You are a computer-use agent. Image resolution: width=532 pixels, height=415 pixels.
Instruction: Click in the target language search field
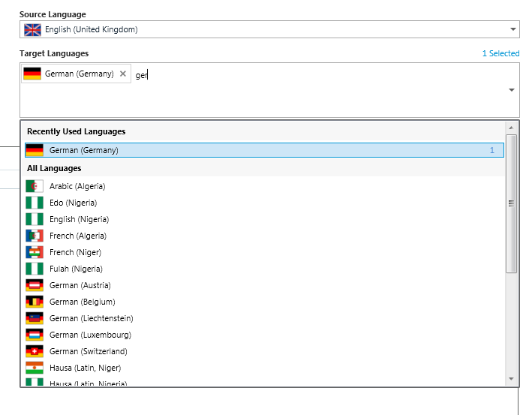click(x=319, y=75)
